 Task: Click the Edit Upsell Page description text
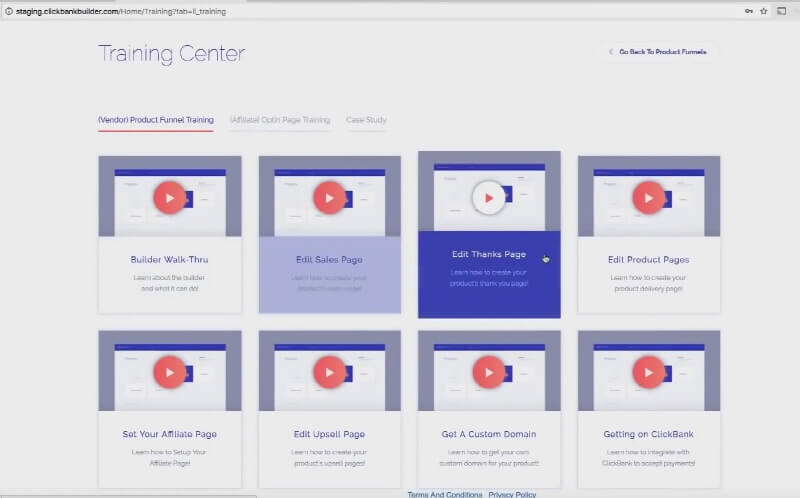click(x=329, y=458)
